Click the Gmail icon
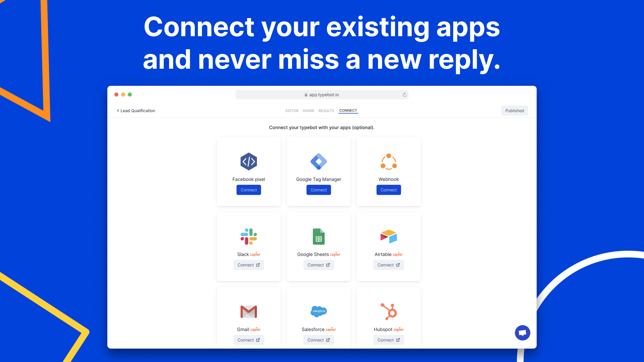644x362 pixels. pos(249,312)
